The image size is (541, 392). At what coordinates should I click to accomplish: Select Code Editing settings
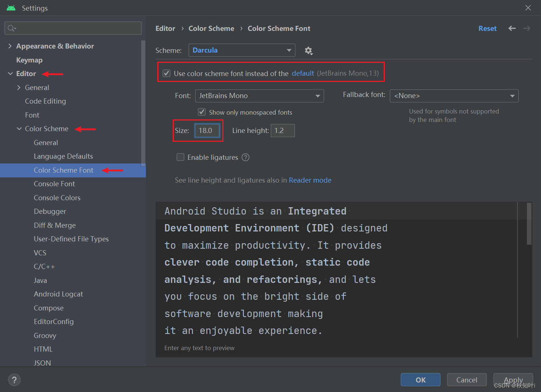click(46, 101)
